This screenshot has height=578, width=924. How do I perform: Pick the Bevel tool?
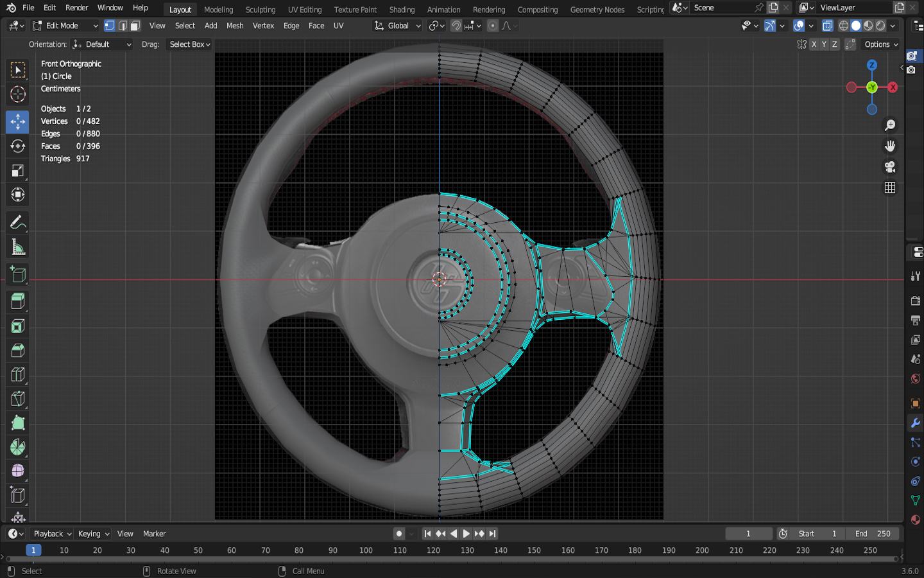point(18,350)
